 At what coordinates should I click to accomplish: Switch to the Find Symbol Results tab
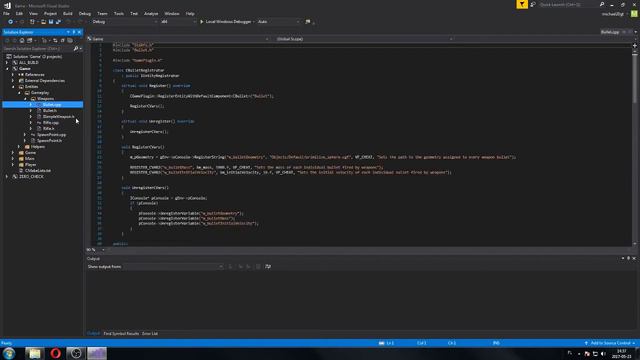(121, 333)
